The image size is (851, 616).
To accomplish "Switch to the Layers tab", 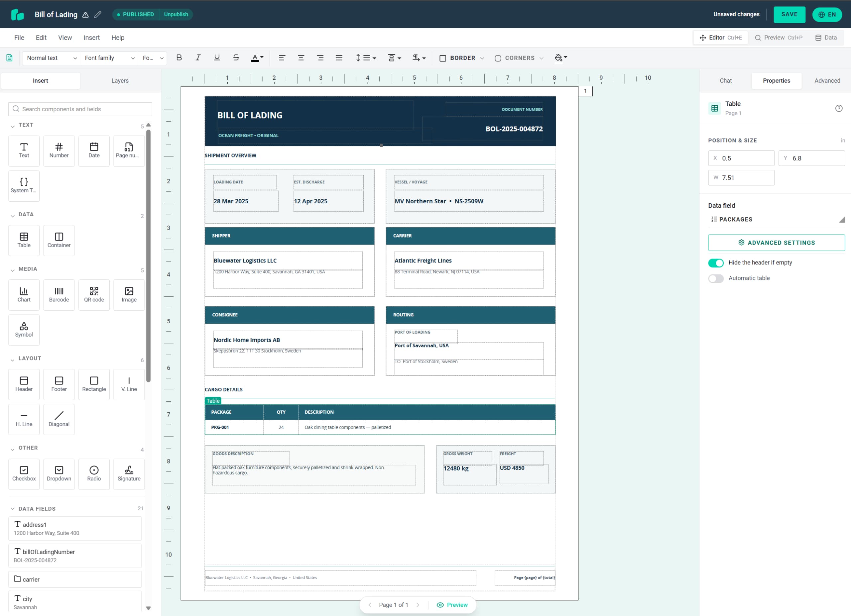I will coord(120,81).
